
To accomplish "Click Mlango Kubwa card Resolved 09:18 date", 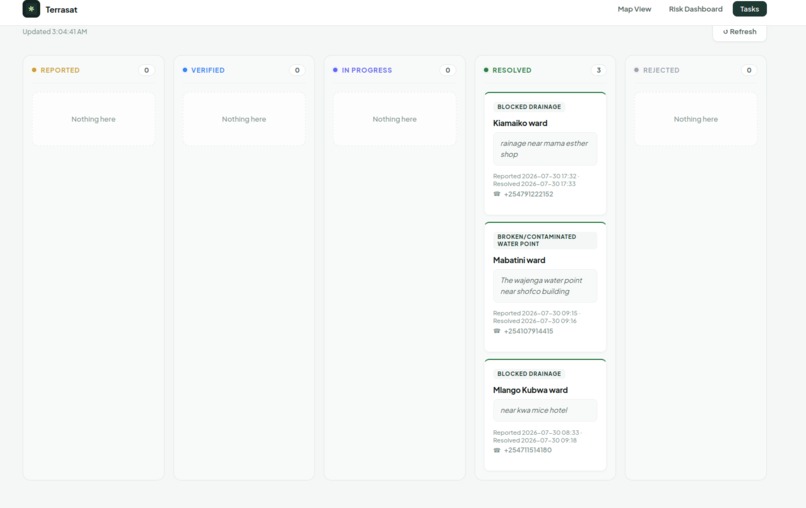I will click(535, 440).
